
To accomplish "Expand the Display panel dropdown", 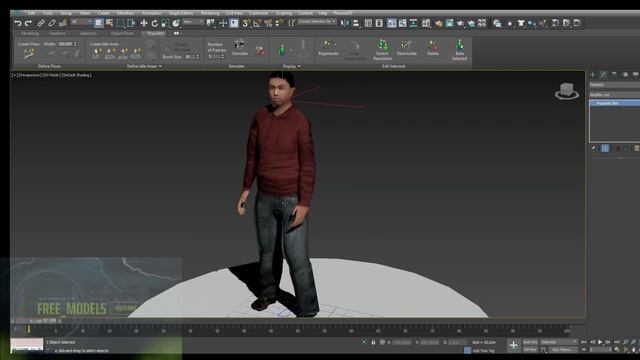I will tap(291, 66).
